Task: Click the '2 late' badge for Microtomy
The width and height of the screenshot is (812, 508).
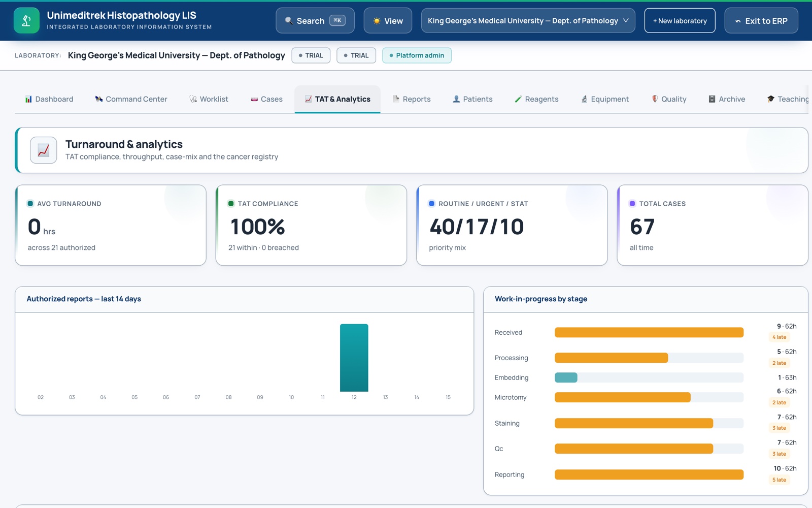Action: click(x=779, y=403)
